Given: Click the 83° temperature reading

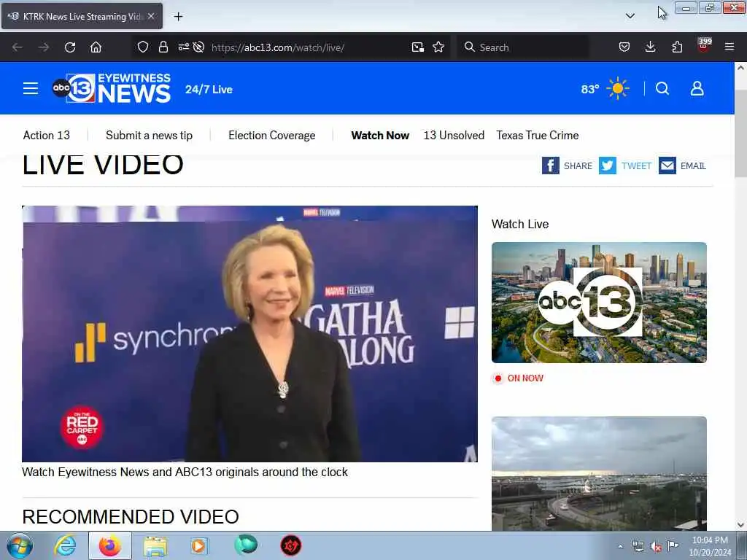Looking at the screenshot, I should click(x=589, y=89).
